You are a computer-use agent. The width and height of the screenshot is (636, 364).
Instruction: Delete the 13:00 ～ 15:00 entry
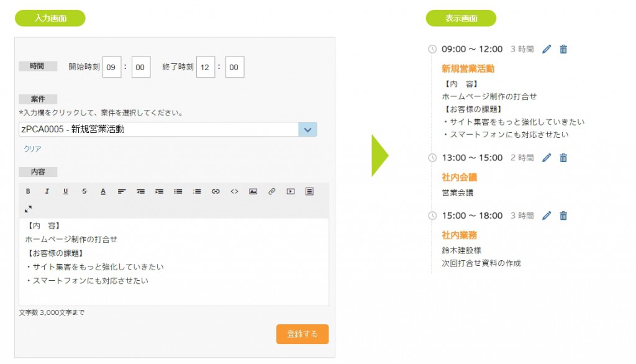[x=563, y=158]
